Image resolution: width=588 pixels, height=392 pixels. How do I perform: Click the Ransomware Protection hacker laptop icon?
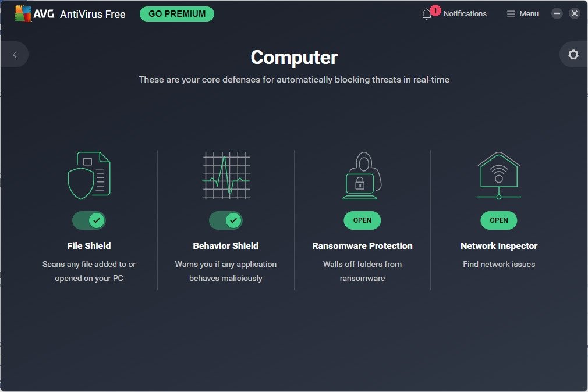(x=362, y=176)
